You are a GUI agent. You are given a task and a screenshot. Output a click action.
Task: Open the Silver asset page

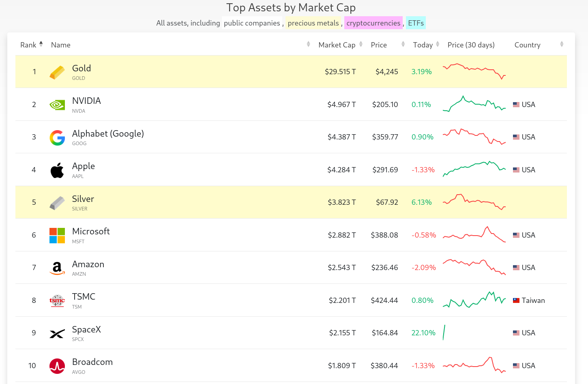coord(83,199)
